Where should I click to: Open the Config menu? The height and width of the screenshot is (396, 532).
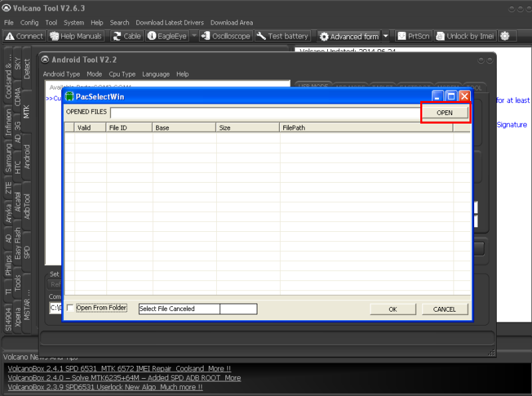(x=29, y=23)
